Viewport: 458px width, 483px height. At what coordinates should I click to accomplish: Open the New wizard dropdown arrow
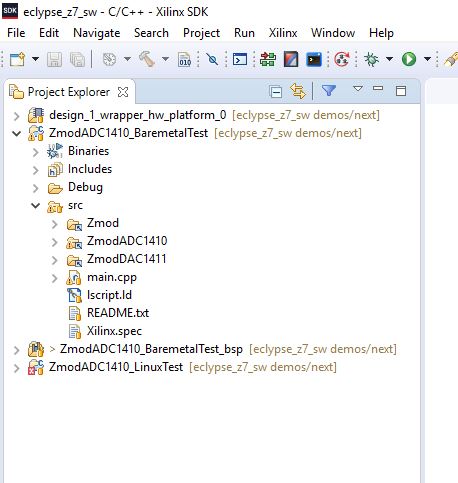tap(35, 60)
